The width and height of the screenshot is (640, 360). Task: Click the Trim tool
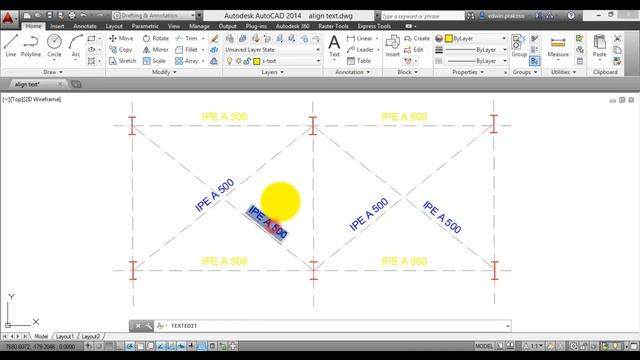point(187,38)
